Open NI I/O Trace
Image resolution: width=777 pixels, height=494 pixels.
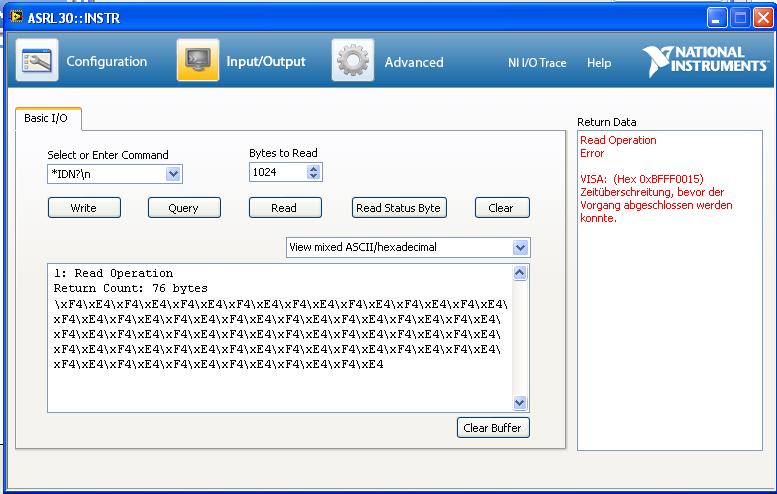pos(537,63)
